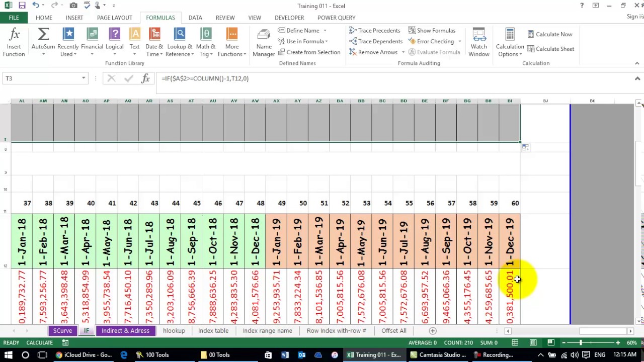
Task: Click the macro recording status bar icon
Action: pyautogui.click(x=65, y=343)
